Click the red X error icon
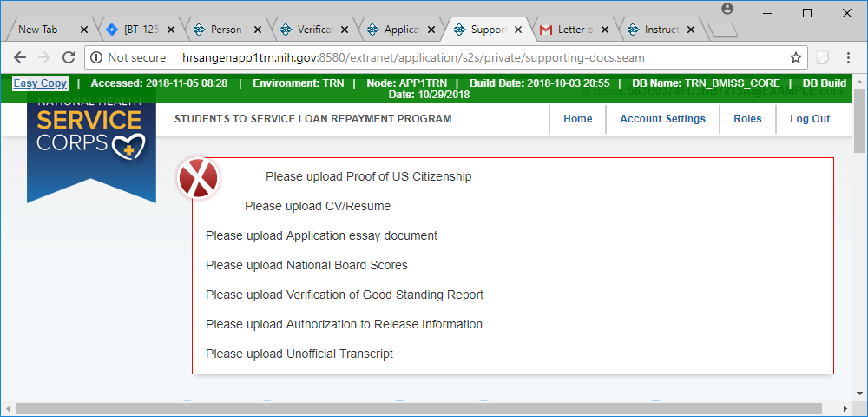This screenshot has width=868, height=417. tap(199, 178)
